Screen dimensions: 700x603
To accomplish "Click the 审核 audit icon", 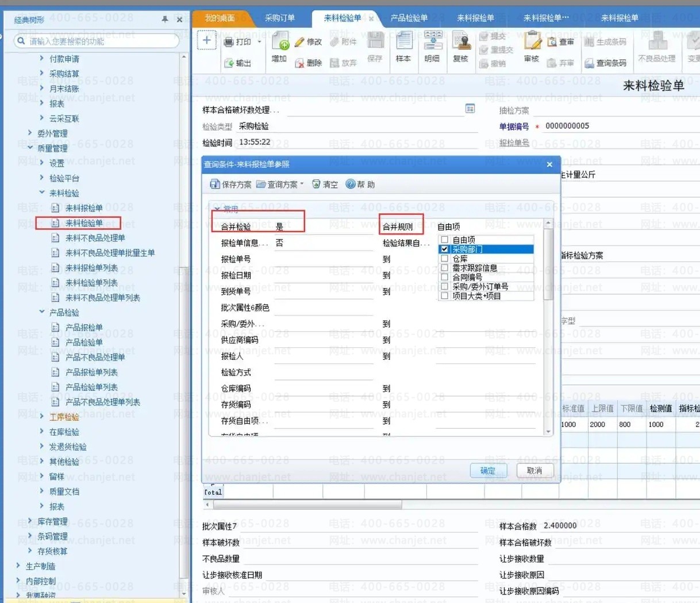I will point(532,43).
